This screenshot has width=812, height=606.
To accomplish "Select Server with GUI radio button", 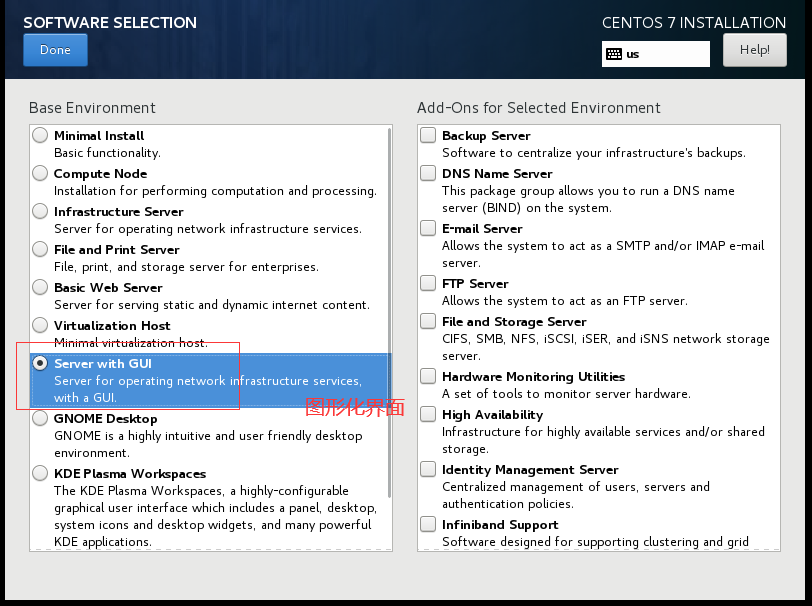I will point(40,363).
